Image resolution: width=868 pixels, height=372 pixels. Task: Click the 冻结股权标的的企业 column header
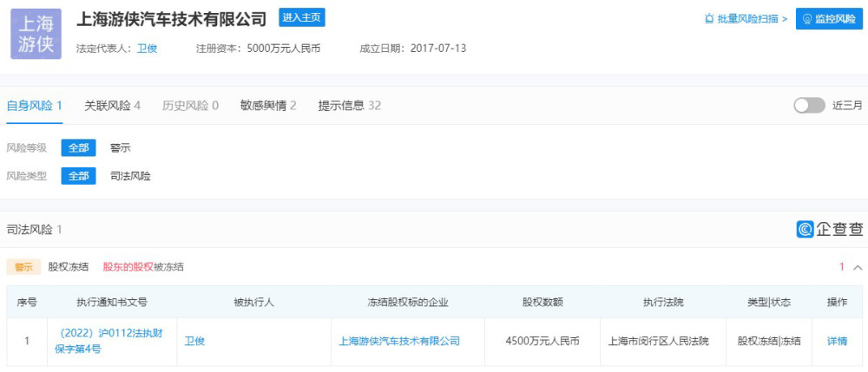tap(408, 303)
